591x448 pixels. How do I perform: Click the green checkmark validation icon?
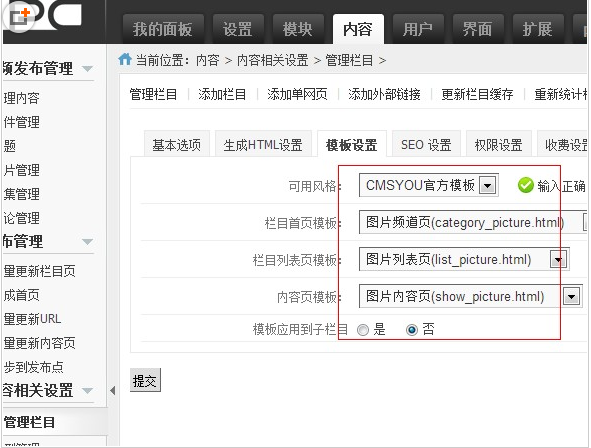tap(525, 185)
